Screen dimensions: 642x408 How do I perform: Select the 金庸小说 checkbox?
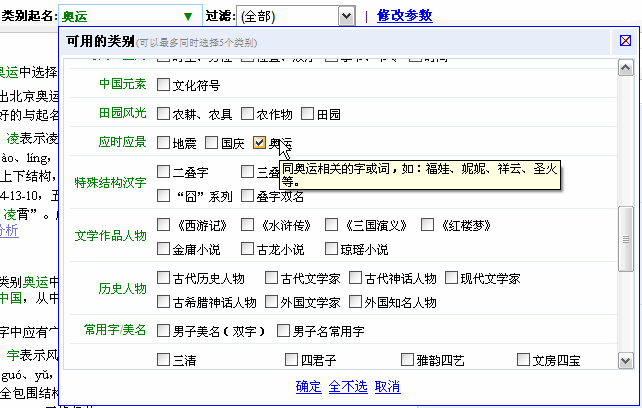click(163, 249)
